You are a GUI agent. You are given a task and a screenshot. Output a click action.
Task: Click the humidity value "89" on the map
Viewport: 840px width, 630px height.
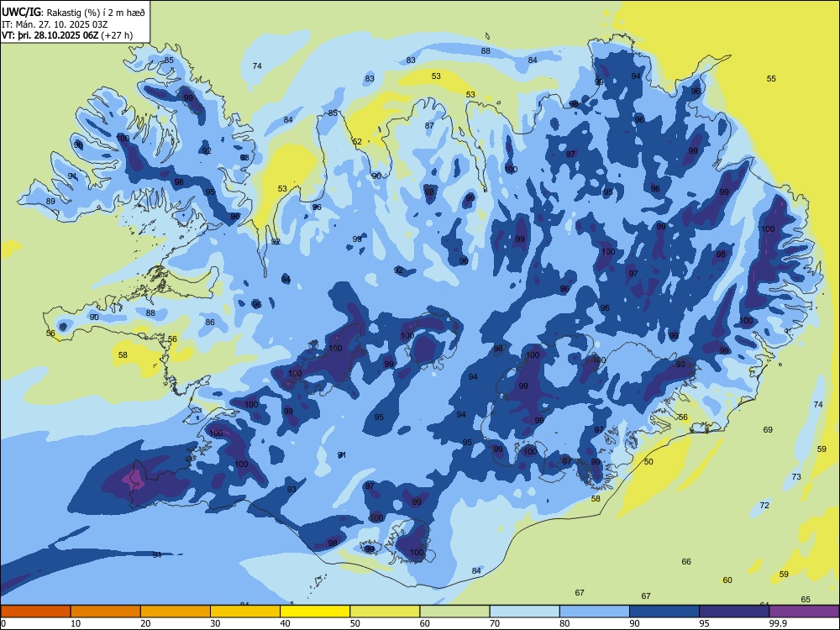tap(50, 202)
